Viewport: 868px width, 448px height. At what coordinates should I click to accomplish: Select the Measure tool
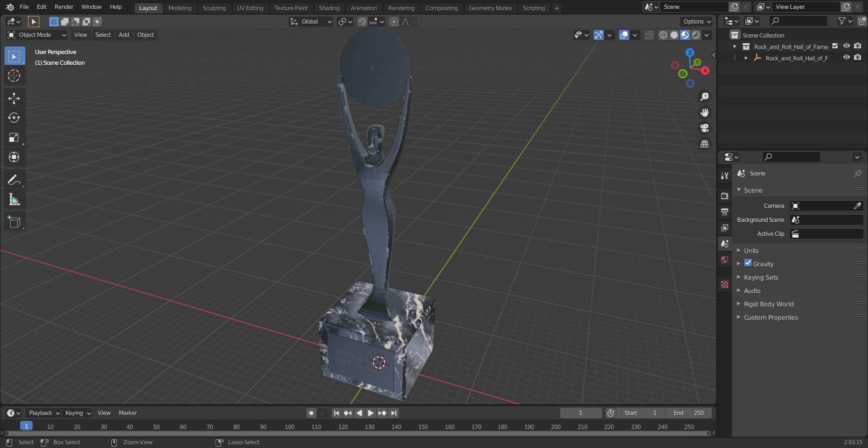[x=14, y=200]
